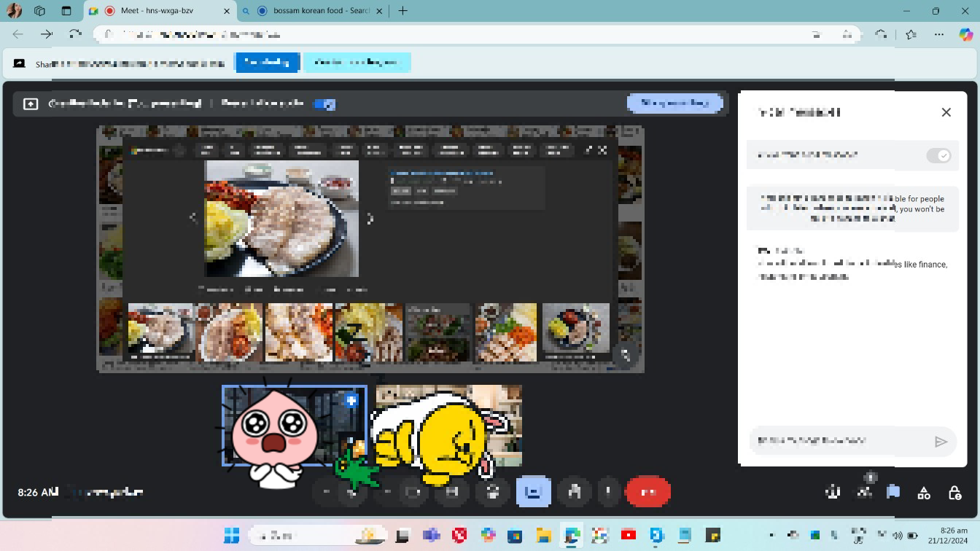Go back in the browser

18,34
